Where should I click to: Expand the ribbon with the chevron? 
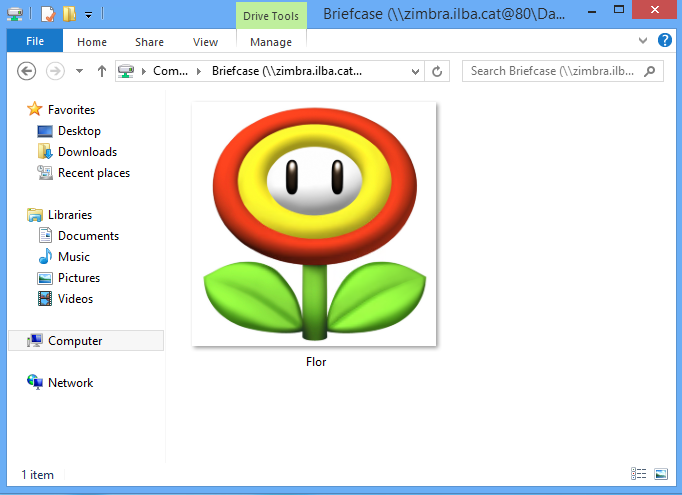643,40
